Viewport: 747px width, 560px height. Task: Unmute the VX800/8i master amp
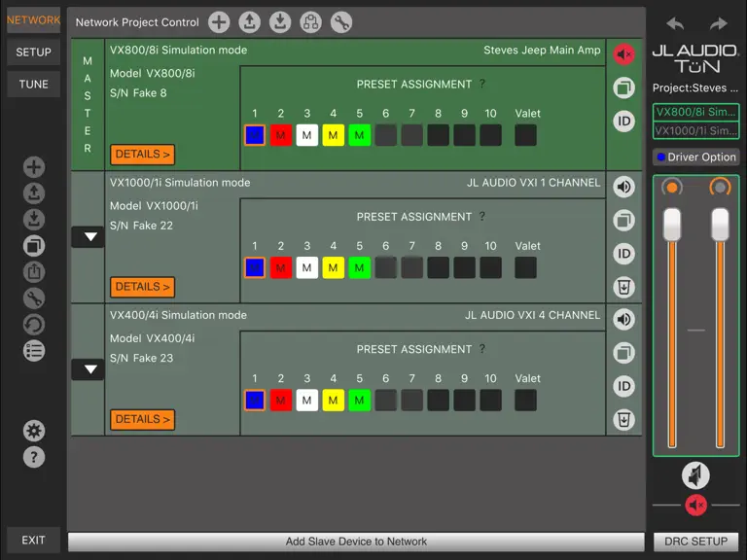(623, 54)
